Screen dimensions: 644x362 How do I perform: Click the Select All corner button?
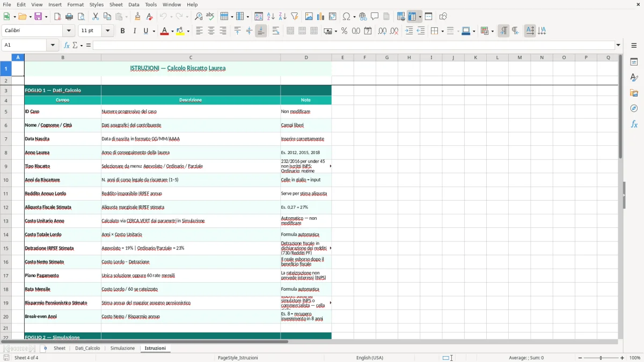[6, 57]
